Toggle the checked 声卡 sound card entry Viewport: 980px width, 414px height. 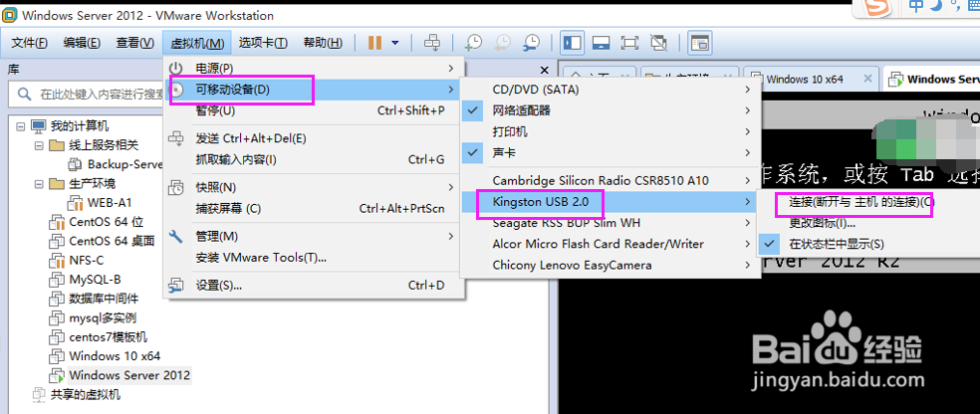coord(610,153)
